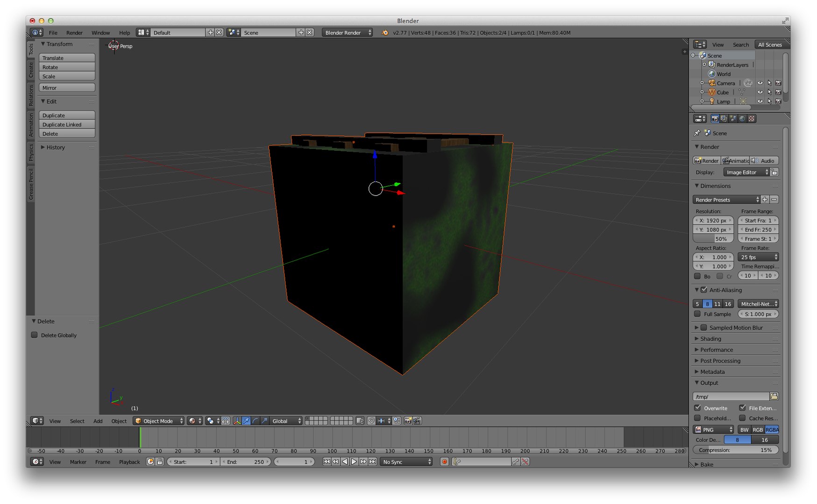Enable Delete Globally checkbox
The height and width of the screenshot is (504, 817).
[34, 335]
